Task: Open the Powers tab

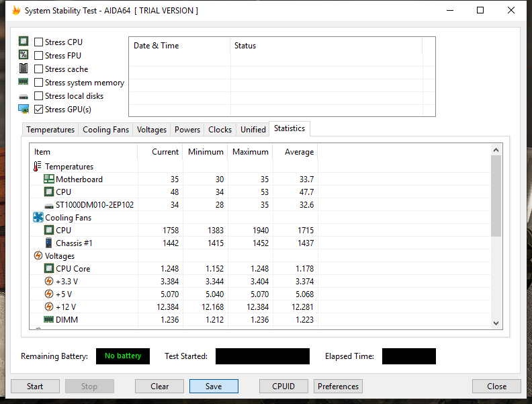Action: [187, 130]
